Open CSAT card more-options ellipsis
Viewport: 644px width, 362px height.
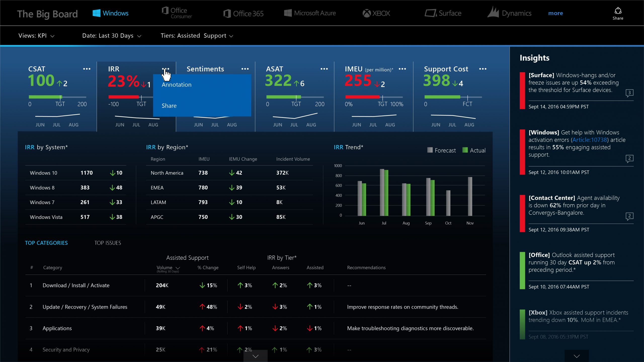(x=87, y=69)
